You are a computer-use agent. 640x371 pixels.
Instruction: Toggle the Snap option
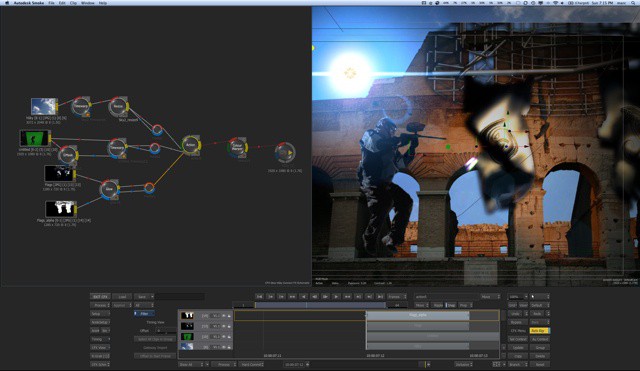(x=451, y=305)
